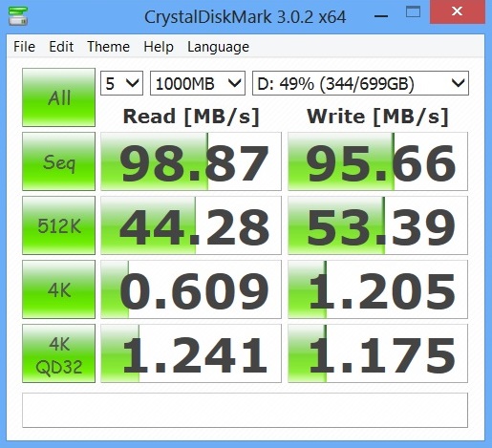Open the 1000MB test size dropdown

pos(198,83)
